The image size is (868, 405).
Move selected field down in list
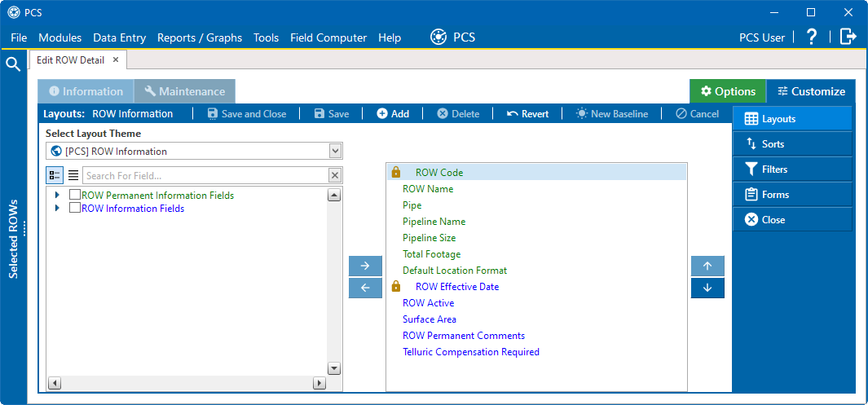click(x=707, y=288)
